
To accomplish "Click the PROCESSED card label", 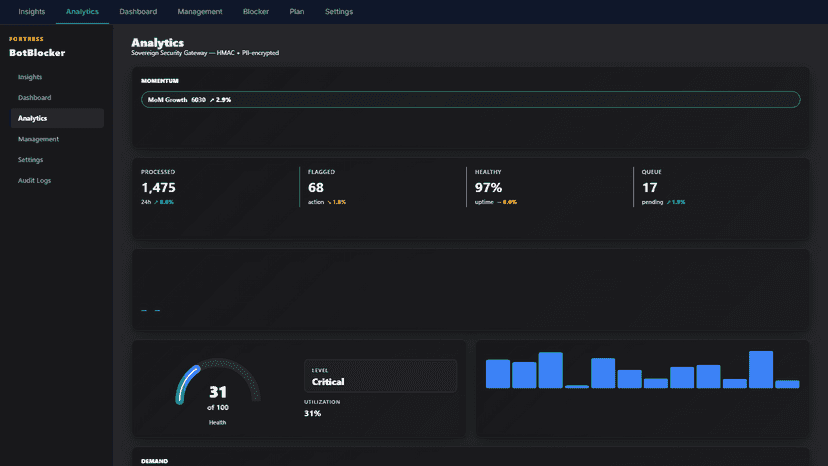I will [158, 172].
